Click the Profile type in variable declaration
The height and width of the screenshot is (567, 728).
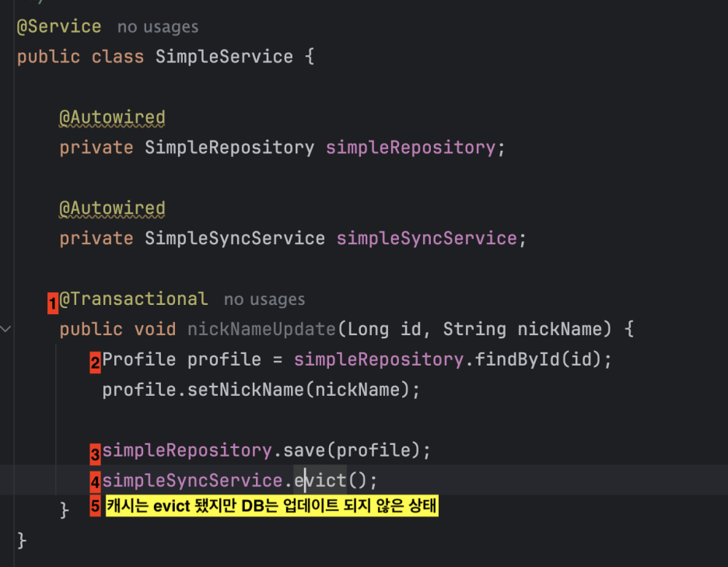(x=138, y=359)
